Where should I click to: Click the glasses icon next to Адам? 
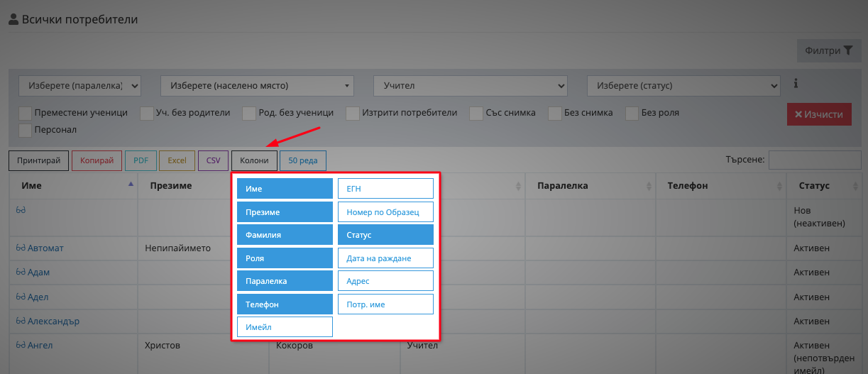coord(21,273)
